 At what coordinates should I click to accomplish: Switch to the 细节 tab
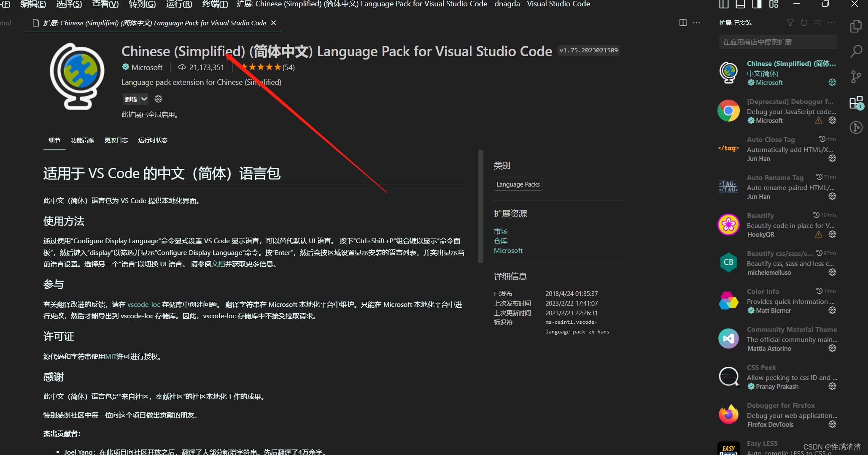(x=54, y=140)
